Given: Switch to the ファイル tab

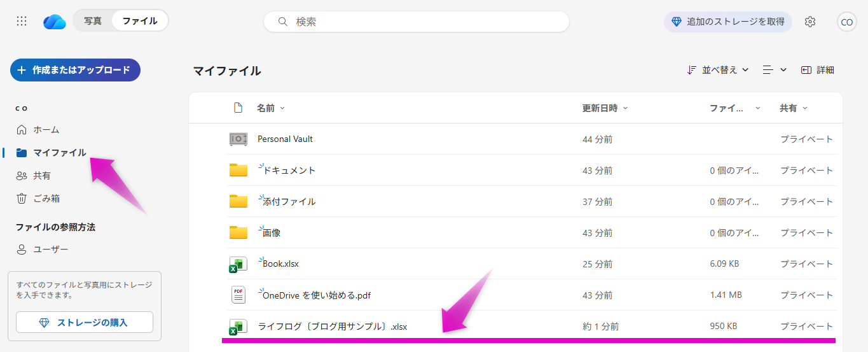Looking at the screenshot, I should [x=140, y=21].
